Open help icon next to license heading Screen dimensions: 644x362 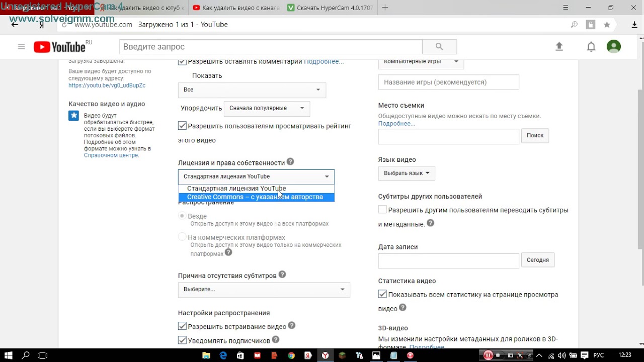(x=290, y=162)
